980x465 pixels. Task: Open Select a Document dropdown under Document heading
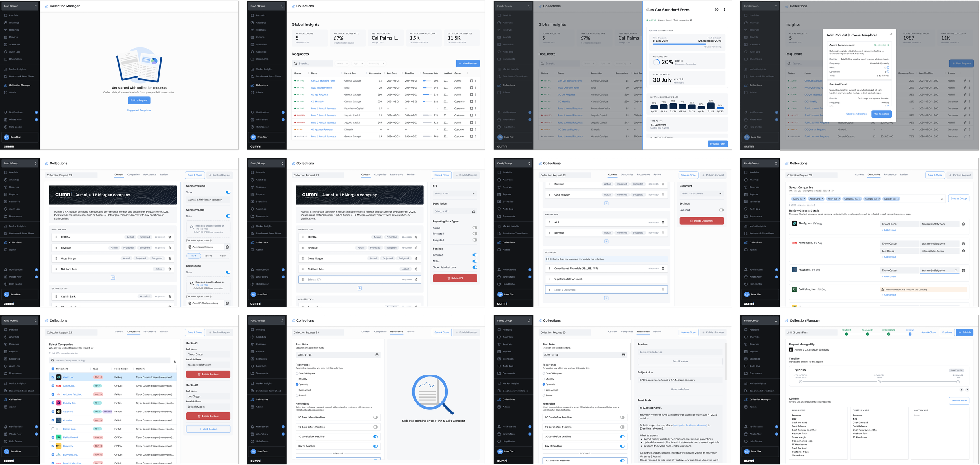pyautogui.click(x=701, y=194)
